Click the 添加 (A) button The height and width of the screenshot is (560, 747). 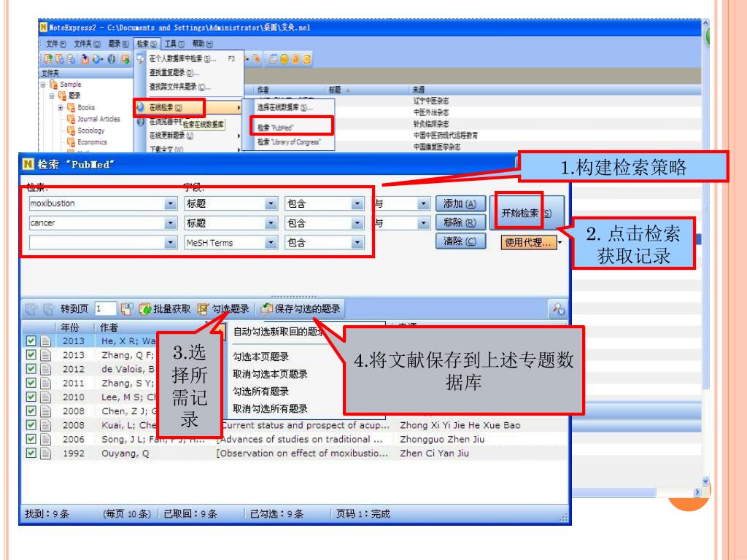click(460, 204)
